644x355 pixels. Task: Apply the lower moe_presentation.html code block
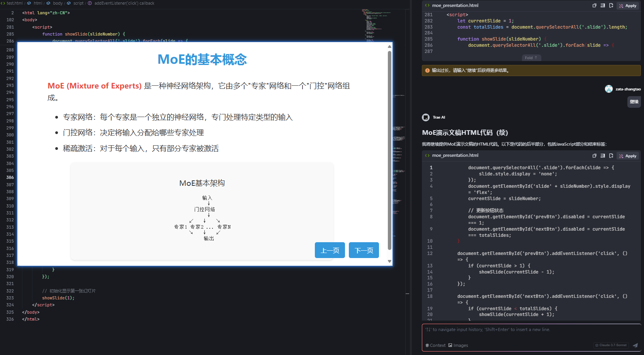click(628, 156)
